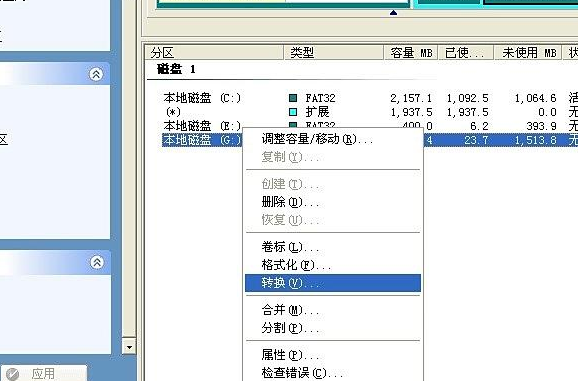Image resolution: width=578 pixels, height=381 pixels.
Task: Click the 容量 MB column header
Action: pos(411,53)
